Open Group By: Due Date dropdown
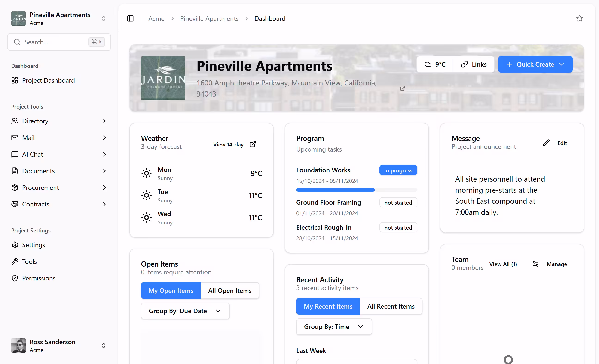 coord(185,311)
